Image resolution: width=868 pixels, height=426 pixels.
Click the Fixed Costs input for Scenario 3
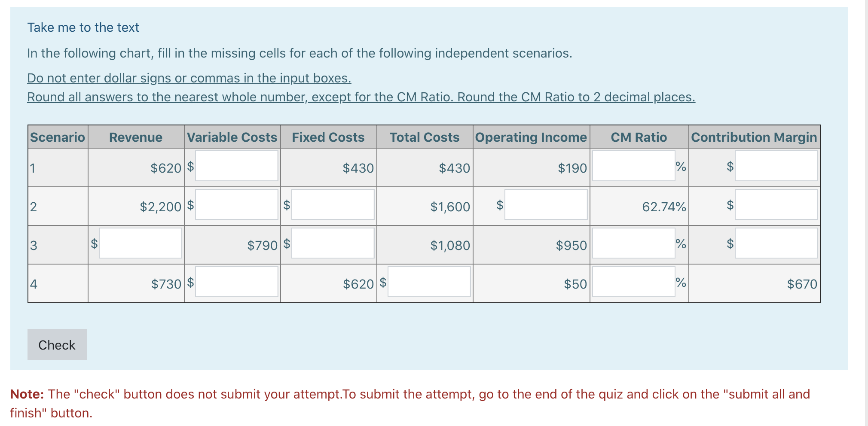332,244
